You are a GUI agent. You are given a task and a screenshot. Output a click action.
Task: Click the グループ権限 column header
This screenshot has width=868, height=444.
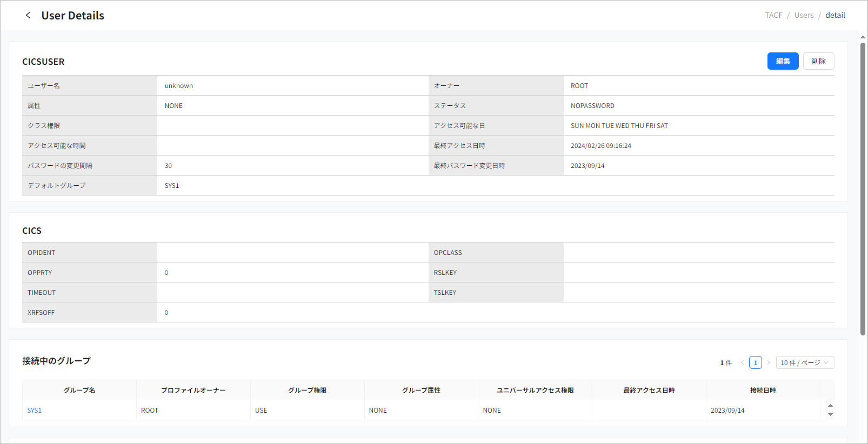(308, 390)
